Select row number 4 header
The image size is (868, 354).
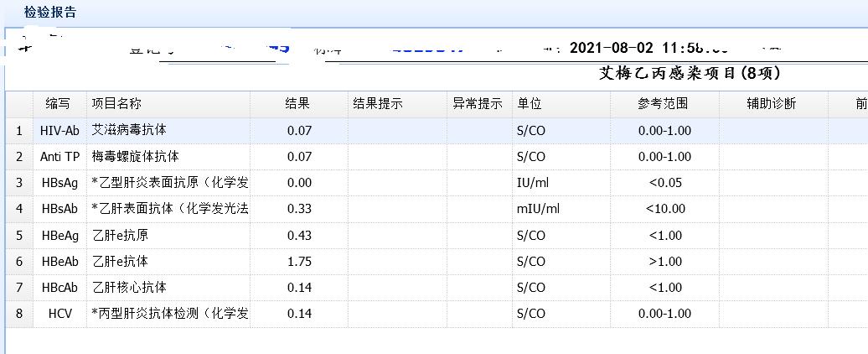[19, 209]
